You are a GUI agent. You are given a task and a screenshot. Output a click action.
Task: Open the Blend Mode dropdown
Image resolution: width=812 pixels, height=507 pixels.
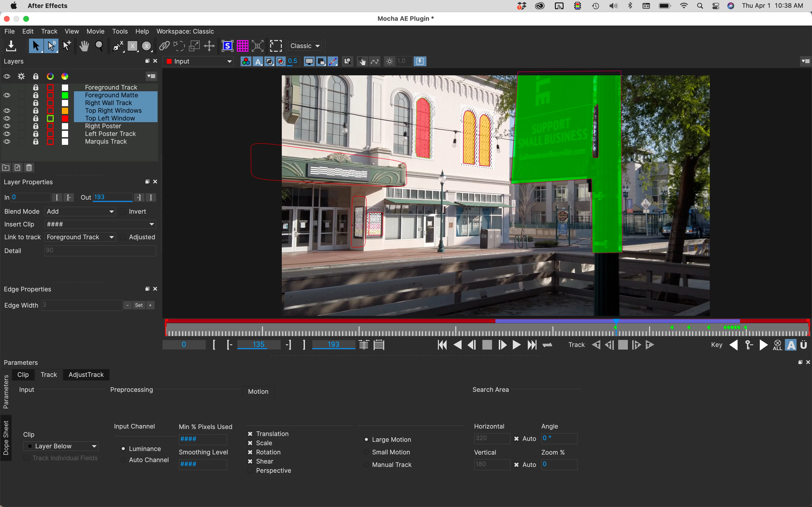coord(80,211)
